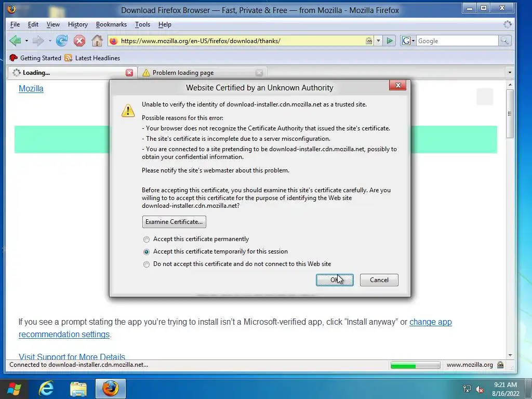Click Cancel in the certificate dialog
Image resolution: width=532 pixels, height=399 pixels.
coord(379,280)
